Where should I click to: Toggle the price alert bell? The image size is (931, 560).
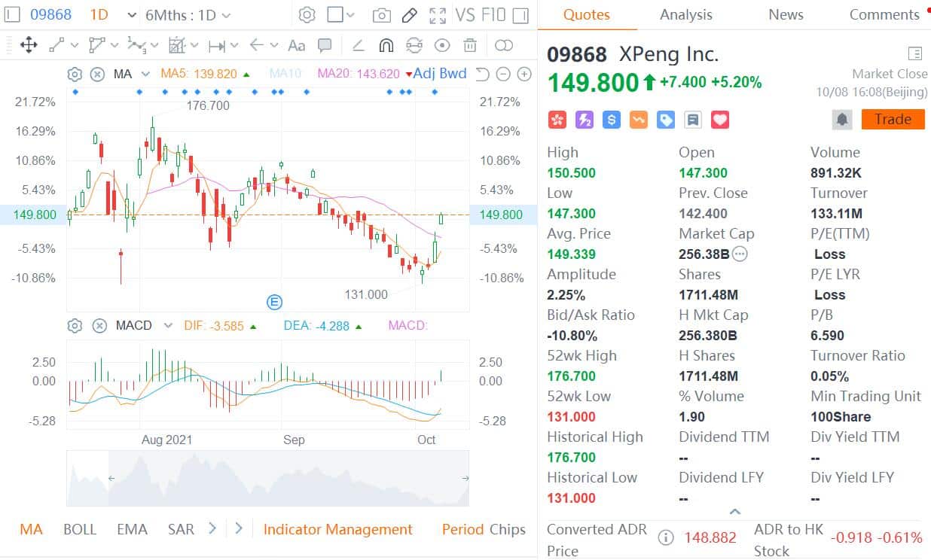click(x=842, y=118)
